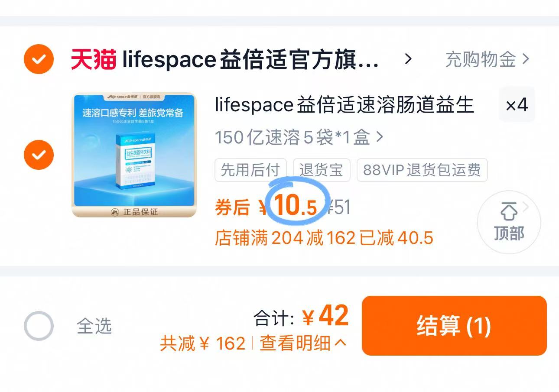Expand 查看明细 discount details

click(x=303, y=343)
